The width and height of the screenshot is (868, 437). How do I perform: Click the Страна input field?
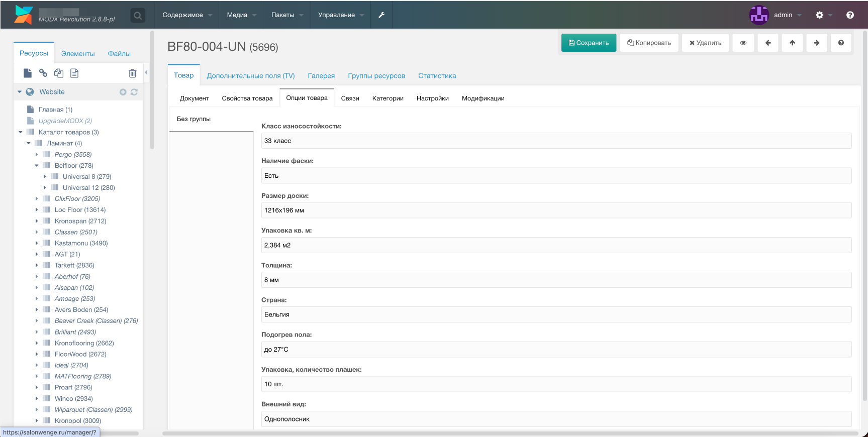[x=556, y=314]
